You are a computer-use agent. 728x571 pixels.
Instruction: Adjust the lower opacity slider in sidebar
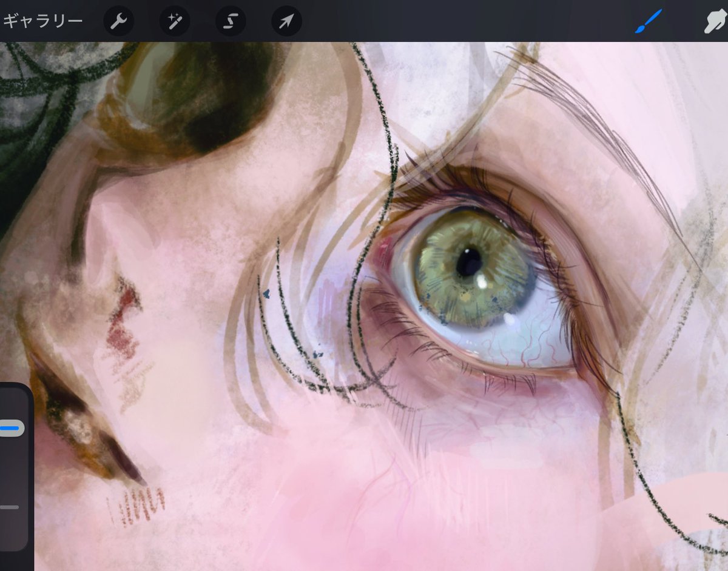pyautogui.click(x=9, y=507)
